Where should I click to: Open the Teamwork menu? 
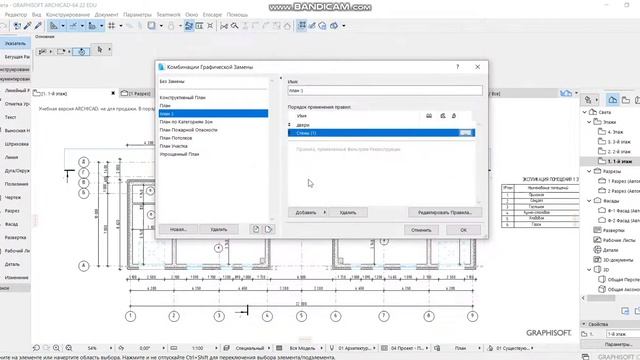coord(168,15)
